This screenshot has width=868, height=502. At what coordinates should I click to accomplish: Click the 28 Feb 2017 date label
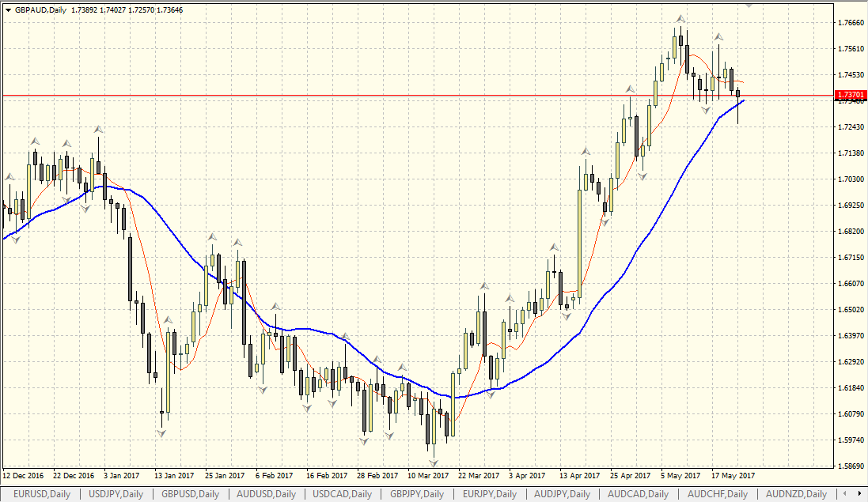377,475
